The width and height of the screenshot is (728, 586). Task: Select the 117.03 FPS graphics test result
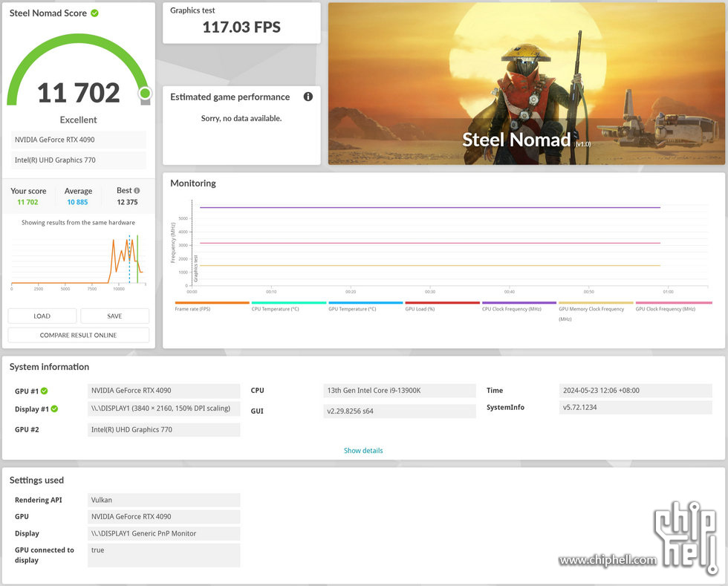[x=241, y=27]
